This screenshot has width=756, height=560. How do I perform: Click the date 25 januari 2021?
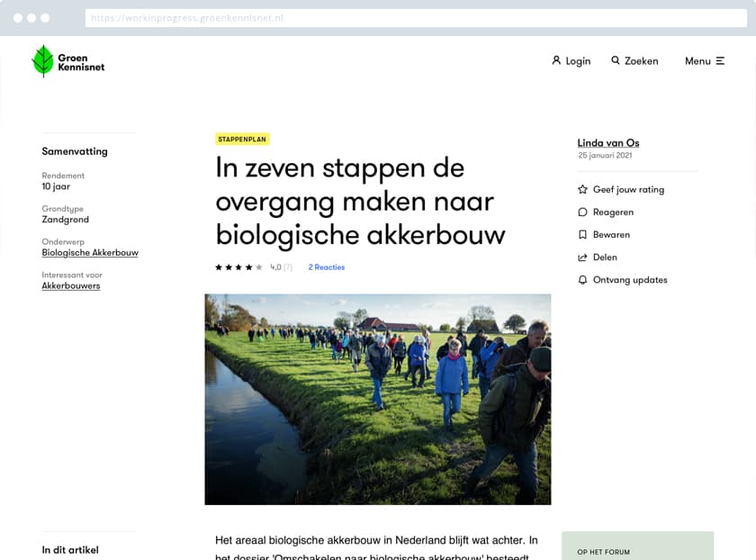tap(605, 156)
